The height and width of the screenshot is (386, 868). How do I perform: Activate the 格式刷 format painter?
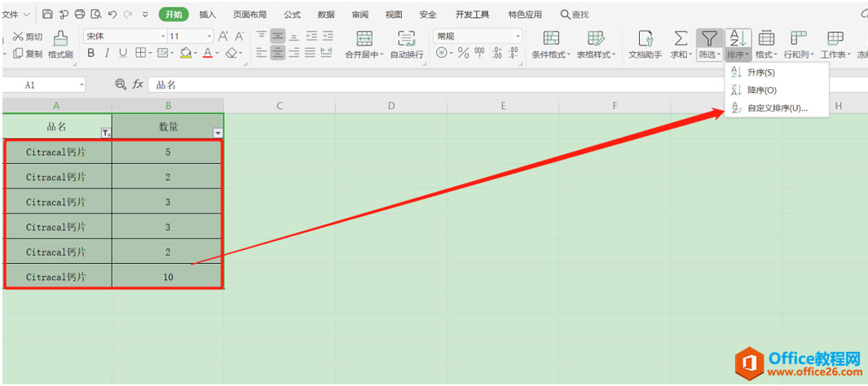pos(60,46)
